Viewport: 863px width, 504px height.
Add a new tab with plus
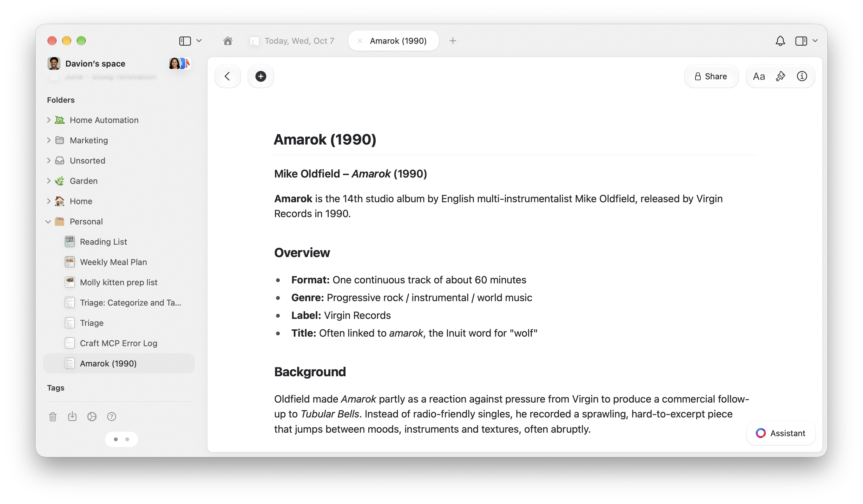coord(453,41)
